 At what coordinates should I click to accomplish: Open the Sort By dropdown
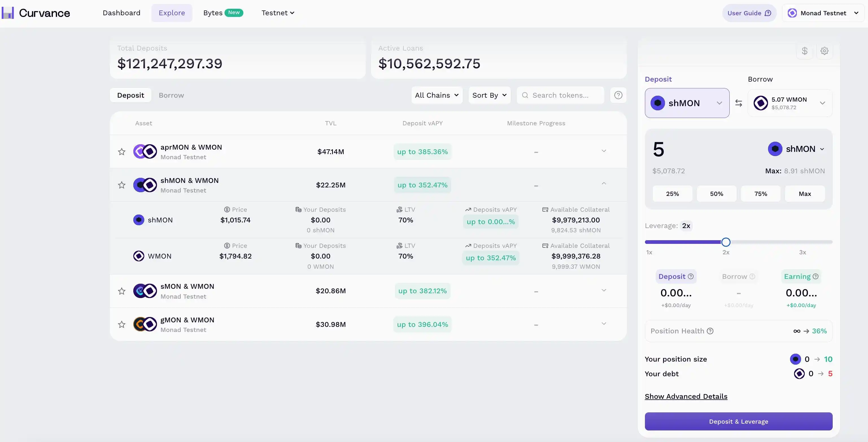[x=489, y=95]
